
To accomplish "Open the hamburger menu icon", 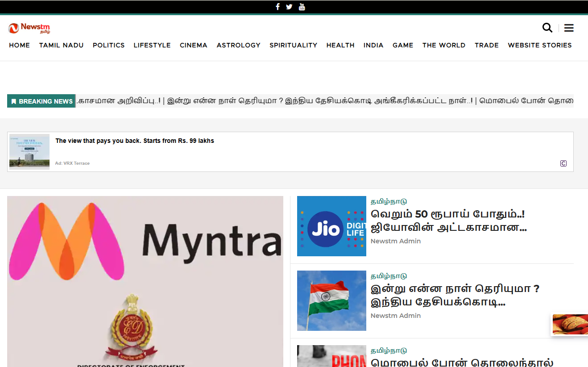I will tap(569, 28).
